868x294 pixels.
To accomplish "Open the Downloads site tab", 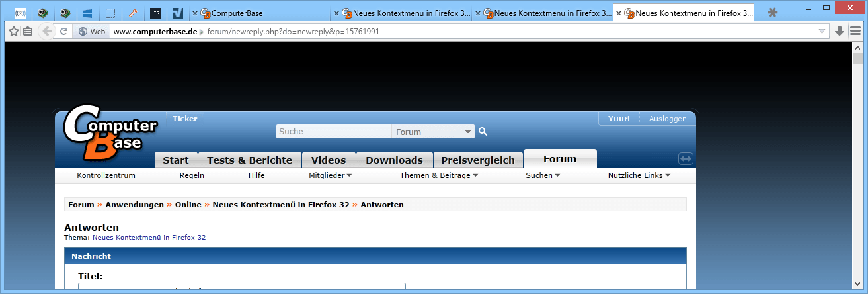I will click(395, 160).
